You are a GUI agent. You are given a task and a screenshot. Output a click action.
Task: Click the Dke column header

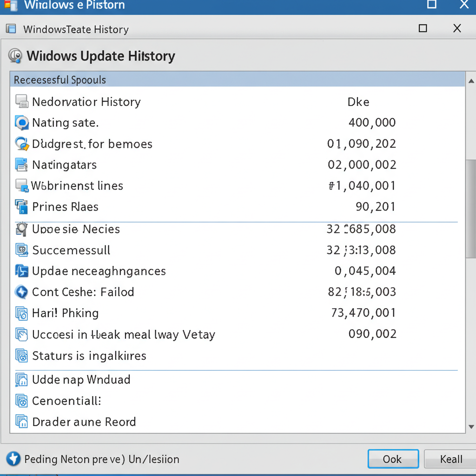point(358,102)
